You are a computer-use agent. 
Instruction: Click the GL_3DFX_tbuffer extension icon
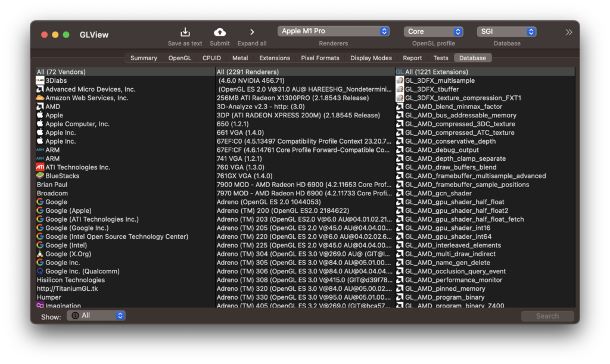point(400,89)
